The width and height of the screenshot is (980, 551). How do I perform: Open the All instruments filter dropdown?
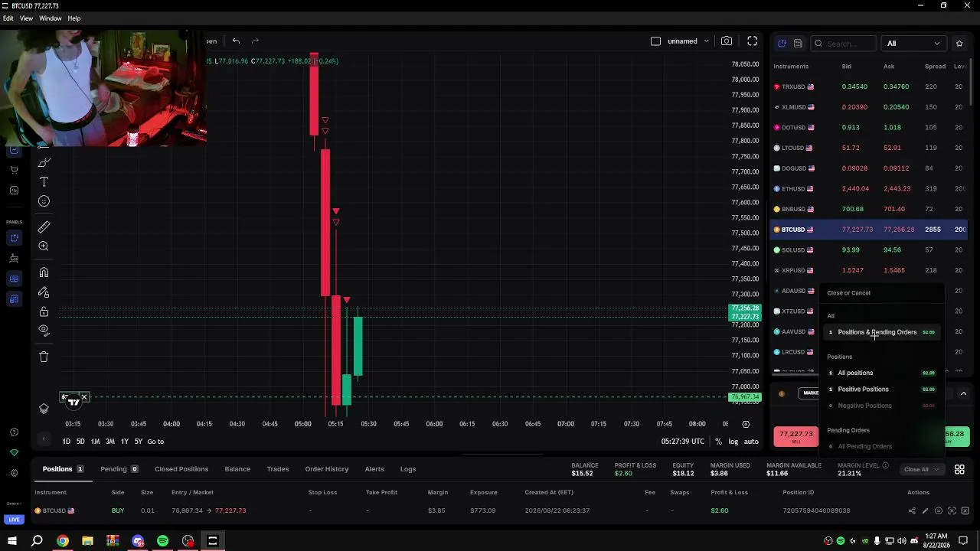[x=913, y=44]
